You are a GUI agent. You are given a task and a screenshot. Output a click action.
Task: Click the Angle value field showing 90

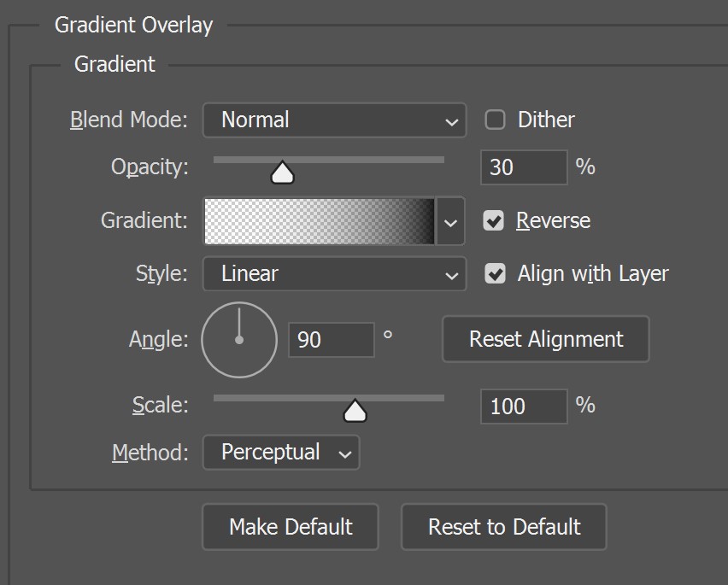coord(332,340)
